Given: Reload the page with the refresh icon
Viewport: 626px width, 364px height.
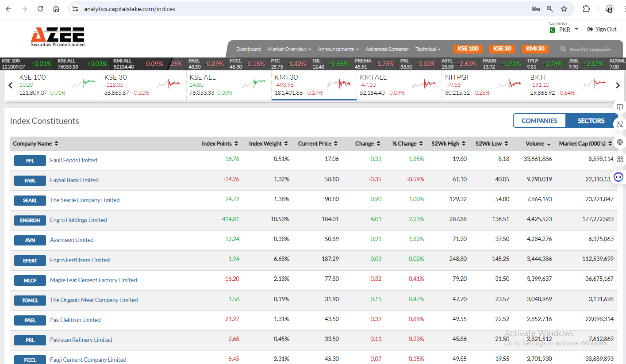Looking at the screenshot, I should [x=40, y=9].
